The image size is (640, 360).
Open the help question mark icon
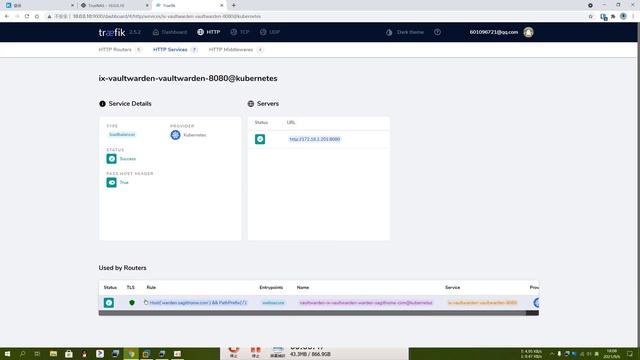(x=438, y=32)
